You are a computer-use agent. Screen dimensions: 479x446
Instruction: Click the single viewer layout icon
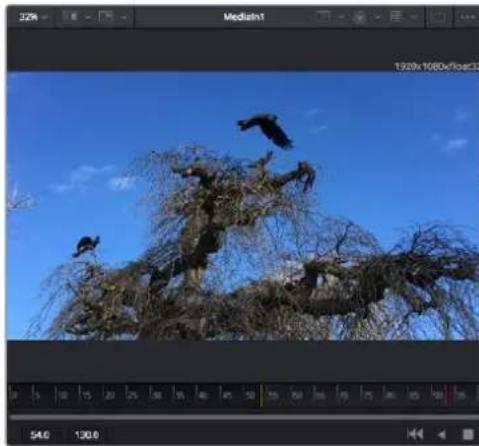tap(438, 17)
